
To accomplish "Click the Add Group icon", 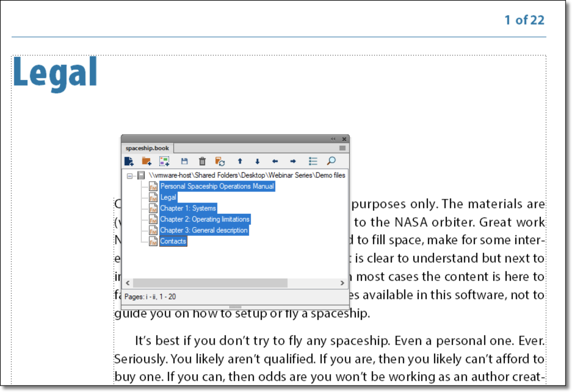I will 164,161.
